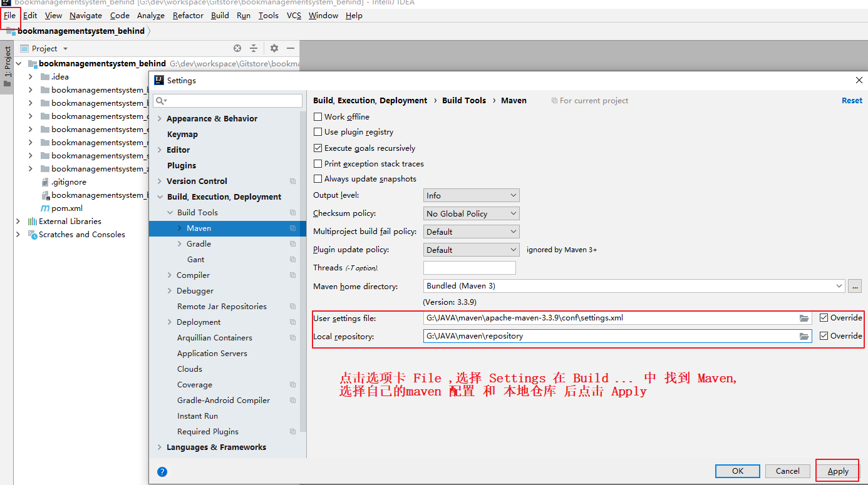The width and height of the screenshot is (868, 485).
Task: Click the Settings search field
Action: click(x=229, y=101)
